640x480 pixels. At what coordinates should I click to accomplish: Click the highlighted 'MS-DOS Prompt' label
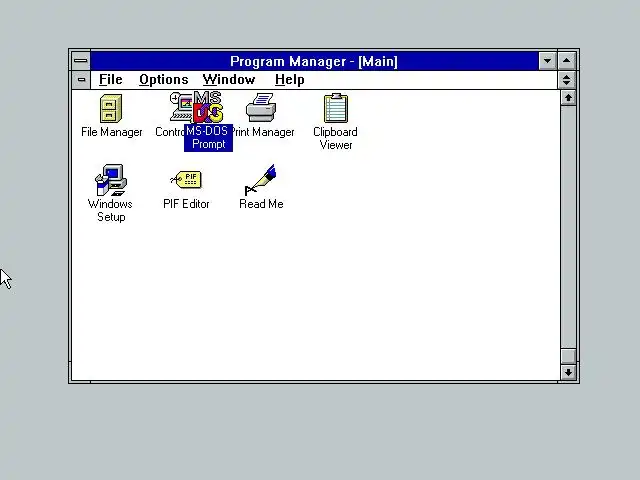[x=208, y=138]
